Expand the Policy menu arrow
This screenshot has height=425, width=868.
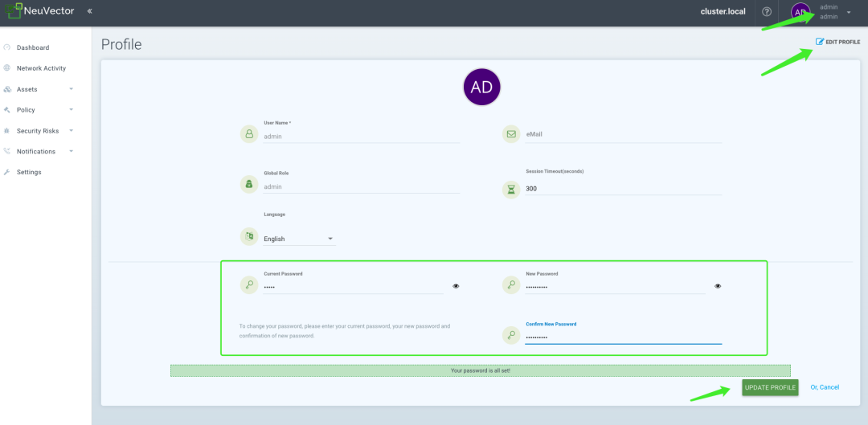point(71,109)
